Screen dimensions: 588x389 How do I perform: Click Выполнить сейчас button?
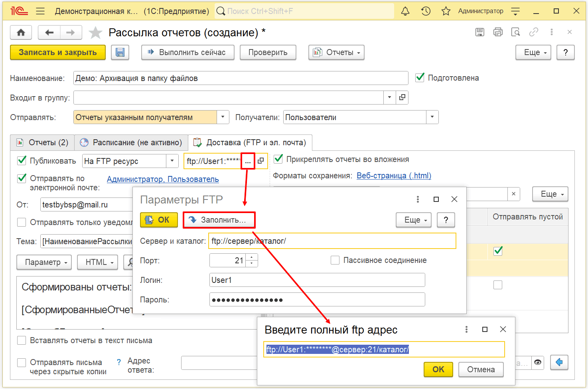click(188, 52)
